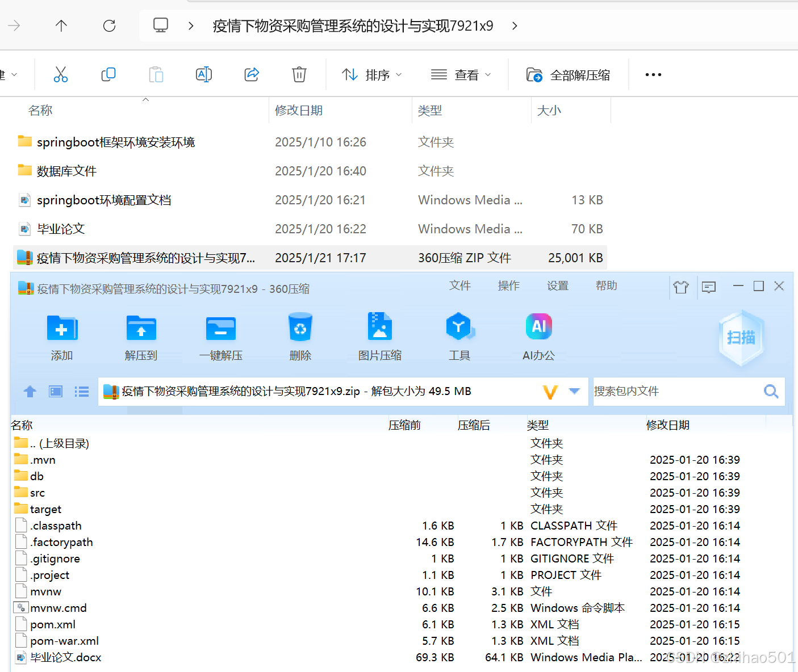
Task: Open the 设置 (Settings) menu in 360压缩
Action: click(558, 285)
